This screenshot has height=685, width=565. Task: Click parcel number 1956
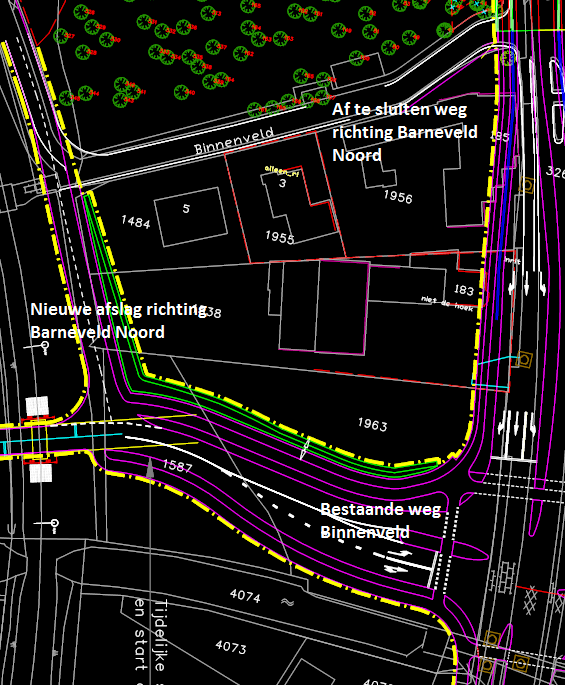pyautogui.click(x=398, y=197)
